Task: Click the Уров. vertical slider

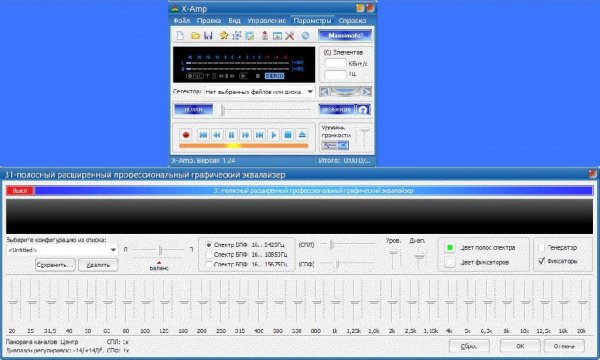Action: [x=393, y=258]
